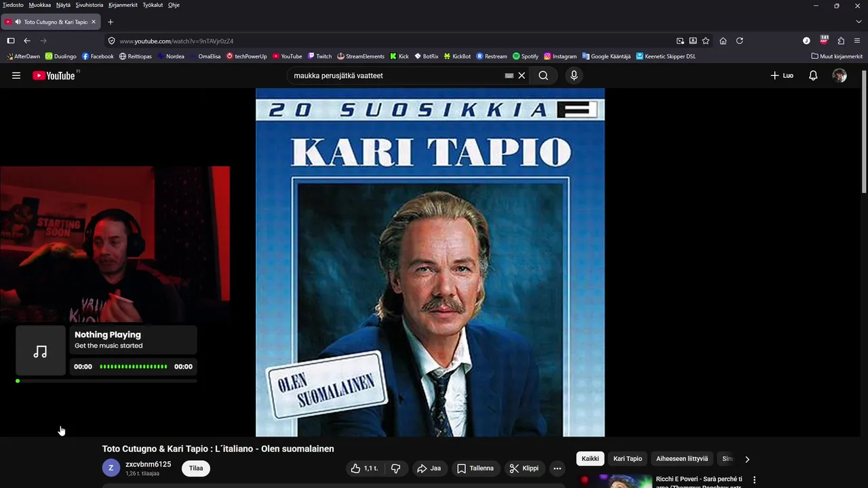
Task: Save the video with Tallenna button
Action: tap(475, 468)
